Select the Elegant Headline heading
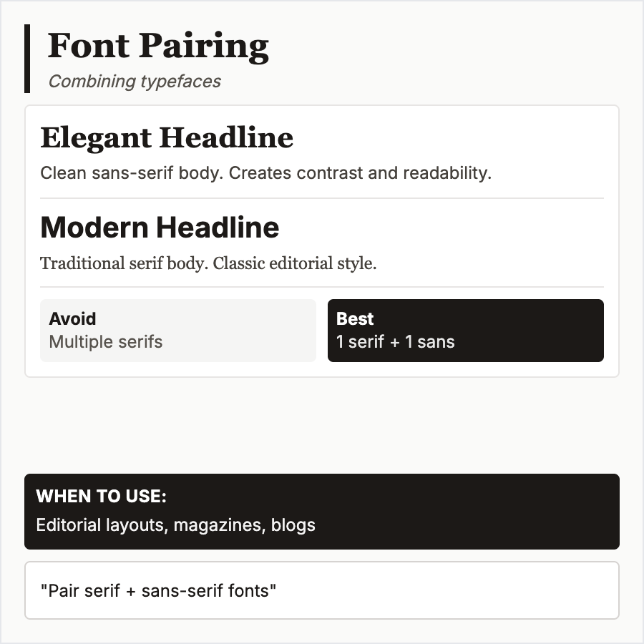 167,138
